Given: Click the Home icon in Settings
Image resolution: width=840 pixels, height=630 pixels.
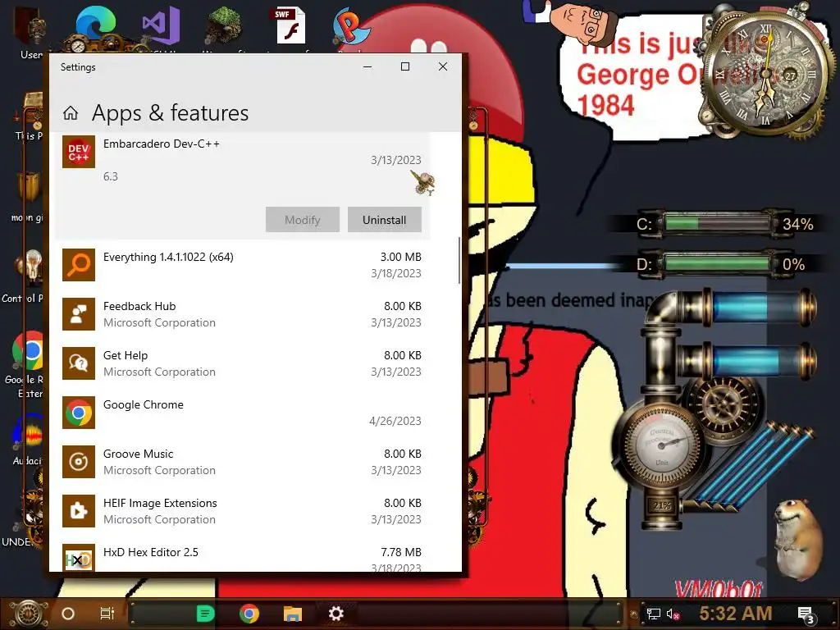Looking at the screenshot, I should [71, 113].
